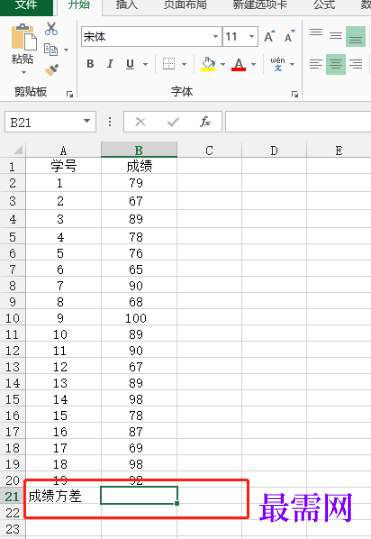Align text to middle icon
Viewport: 371px width, 539px height.
coord(336,36)
